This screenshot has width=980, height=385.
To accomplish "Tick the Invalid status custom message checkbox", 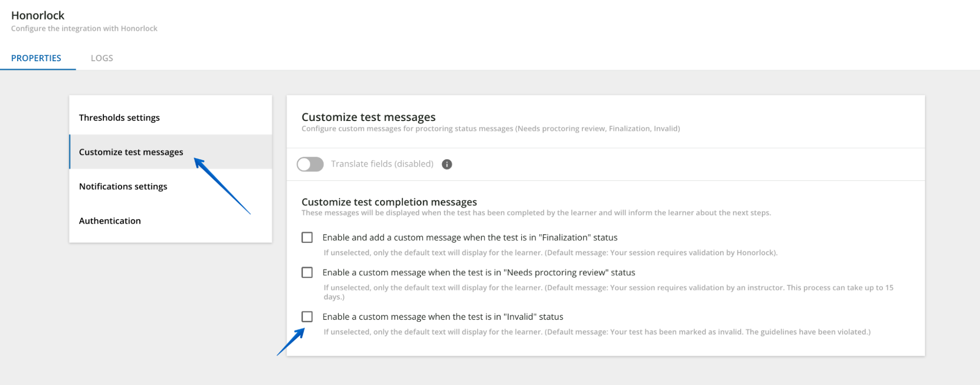I will (x=307, y=316).
